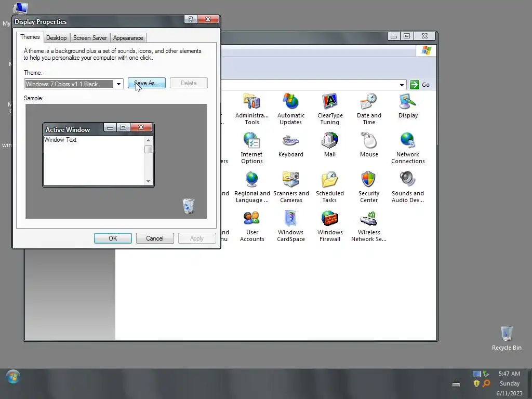Minimize the Control Panel window

394,36
